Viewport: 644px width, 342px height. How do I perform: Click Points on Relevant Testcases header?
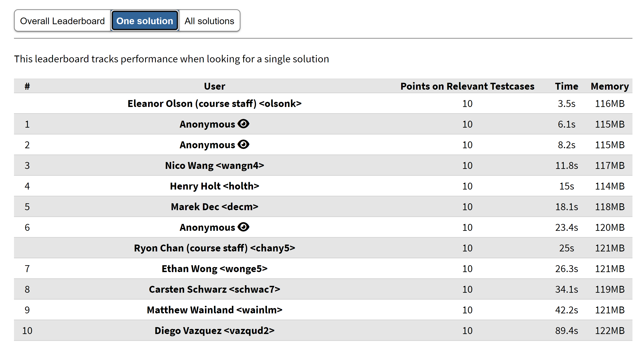(467, 86)
